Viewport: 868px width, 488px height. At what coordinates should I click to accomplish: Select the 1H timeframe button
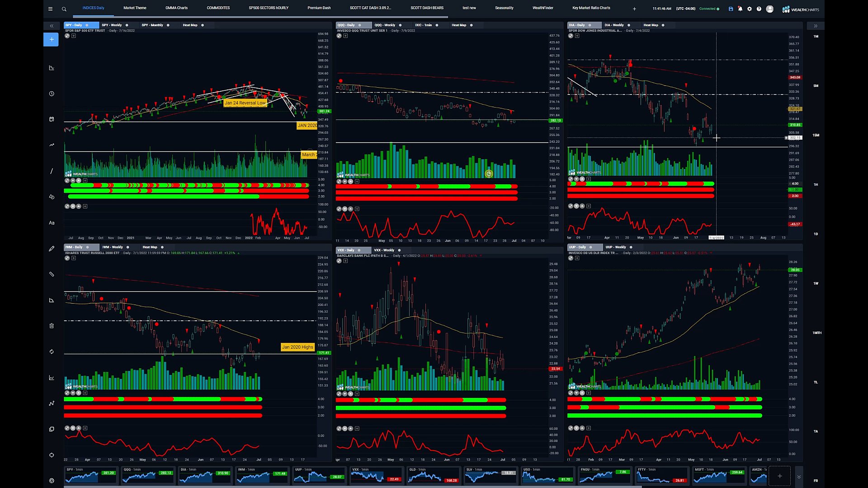816,184
